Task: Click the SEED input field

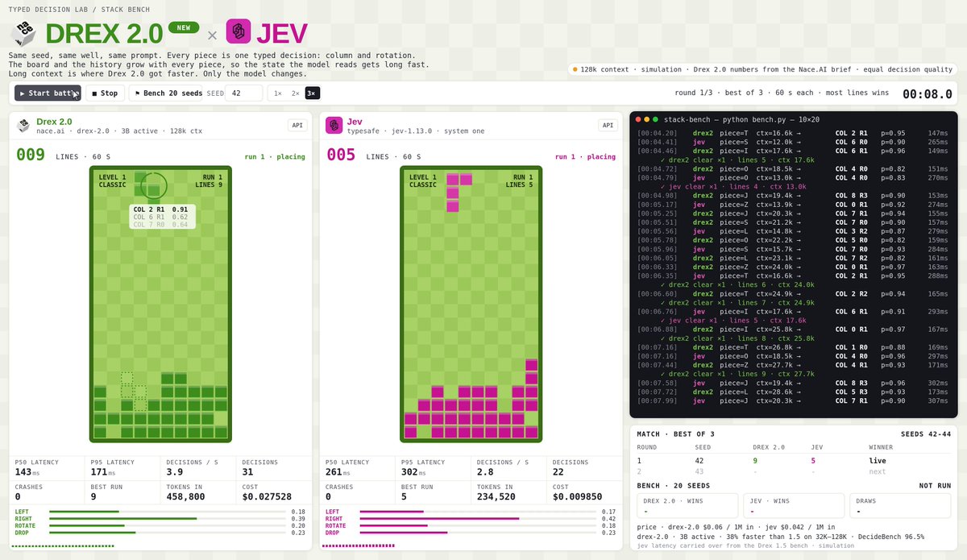Action: pos(243,93)
